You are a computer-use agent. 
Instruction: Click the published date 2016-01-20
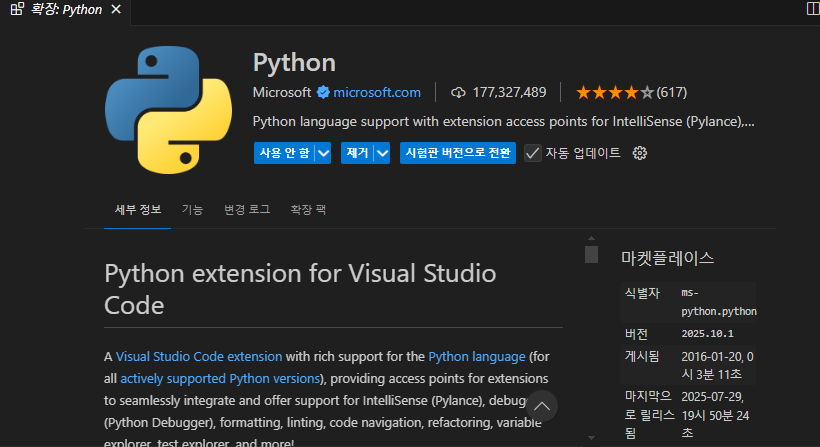click(x=717, y=365)
